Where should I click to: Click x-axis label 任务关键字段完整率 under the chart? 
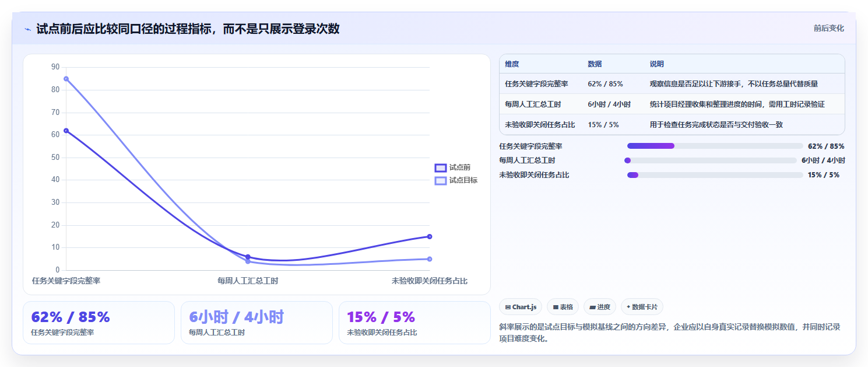[66, 281]
